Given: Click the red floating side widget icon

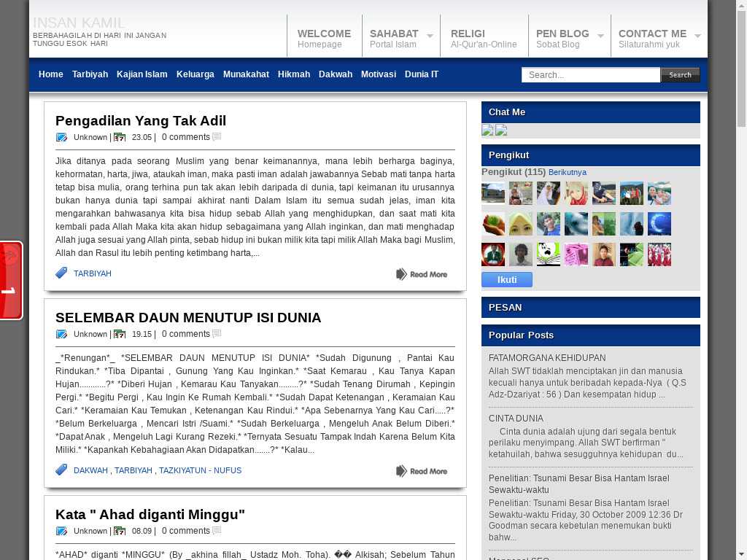Looking at the screenshot, I should point(10,280).
